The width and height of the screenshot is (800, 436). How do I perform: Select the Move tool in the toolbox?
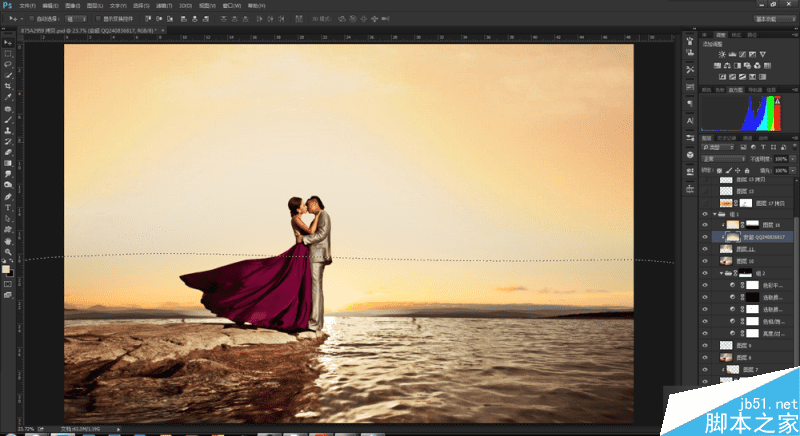click(9, 42)
